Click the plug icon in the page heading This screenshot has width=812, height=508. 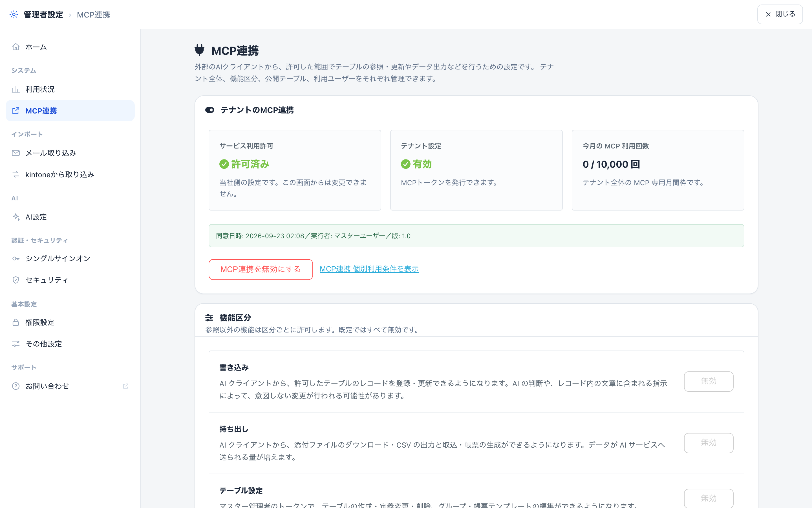click(x=199, y=50)
